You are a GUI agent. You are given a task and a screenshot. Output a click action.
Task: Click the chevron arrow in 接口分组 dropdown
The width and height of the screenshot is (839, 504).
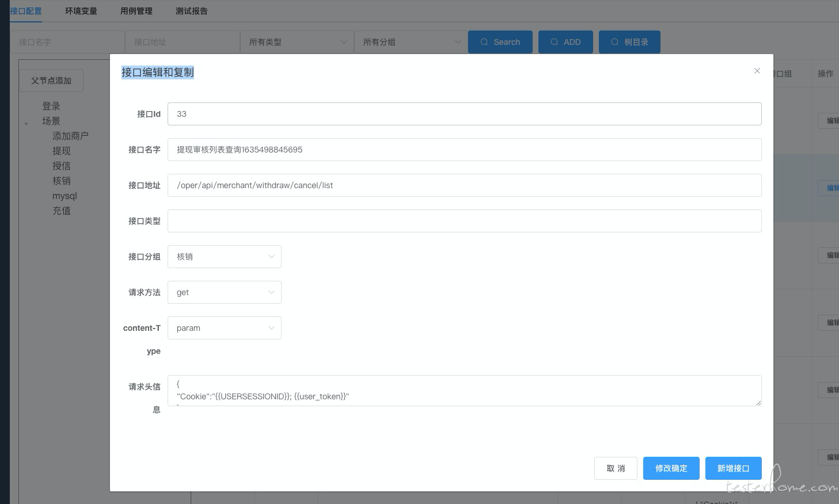coord(271,257)
